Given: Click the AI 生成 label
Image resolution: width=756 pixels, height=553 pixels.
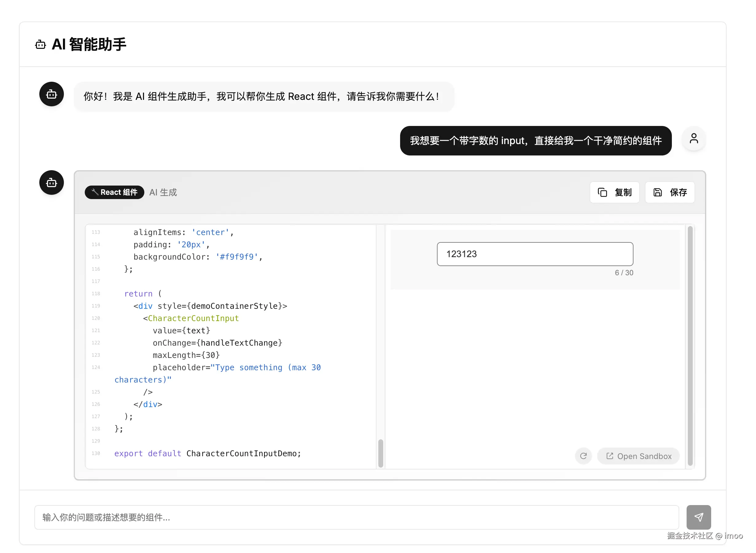Looking at the screenshot, I should tap(163, 193).
